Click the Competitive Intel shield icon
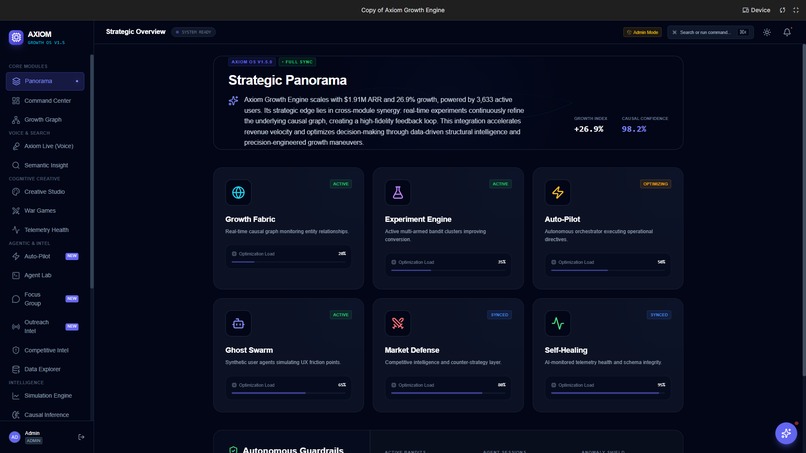 [x=16, y=350]
